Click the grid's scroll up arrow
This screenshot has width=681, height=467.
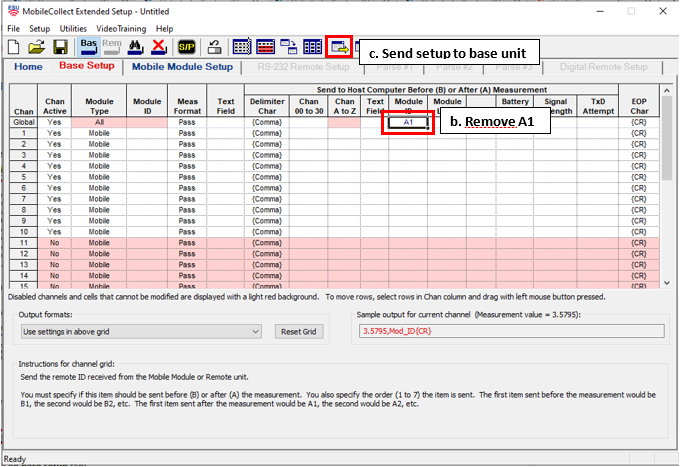coord(667,90)
